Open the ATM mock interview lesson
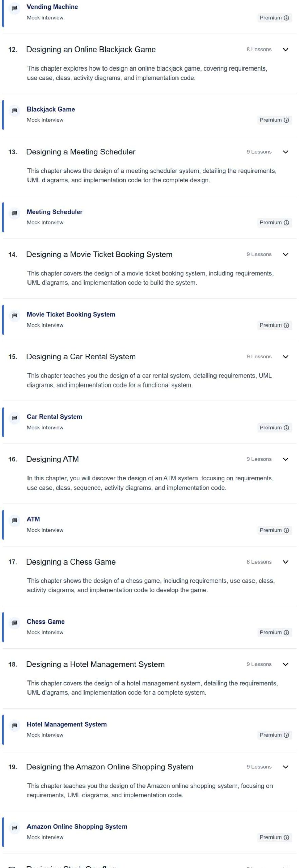 pyautogui.click(x=33, y=519)
